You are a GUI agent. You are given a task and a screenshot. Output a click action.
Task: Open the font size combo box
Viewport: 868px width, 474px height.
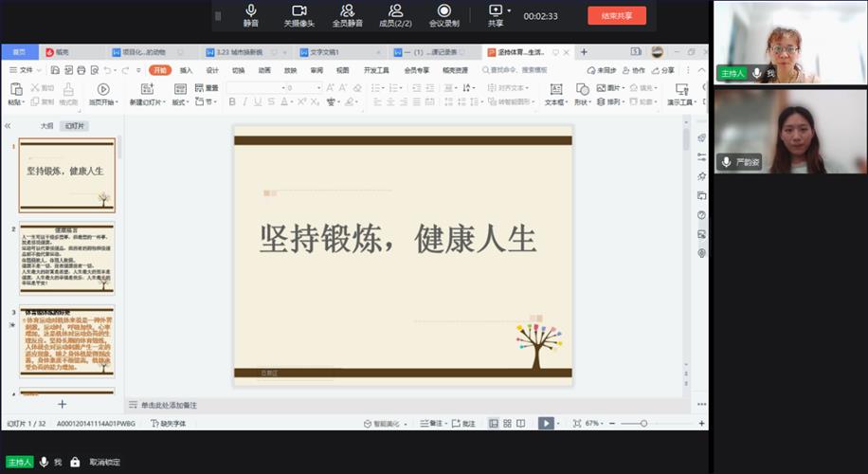click(304, 87)
